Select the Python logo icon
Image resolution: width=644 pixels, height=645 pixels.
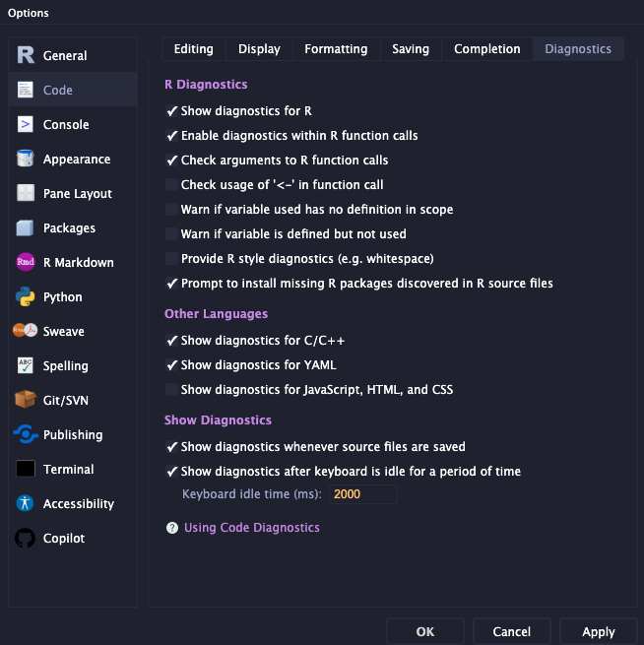(26, 297)
